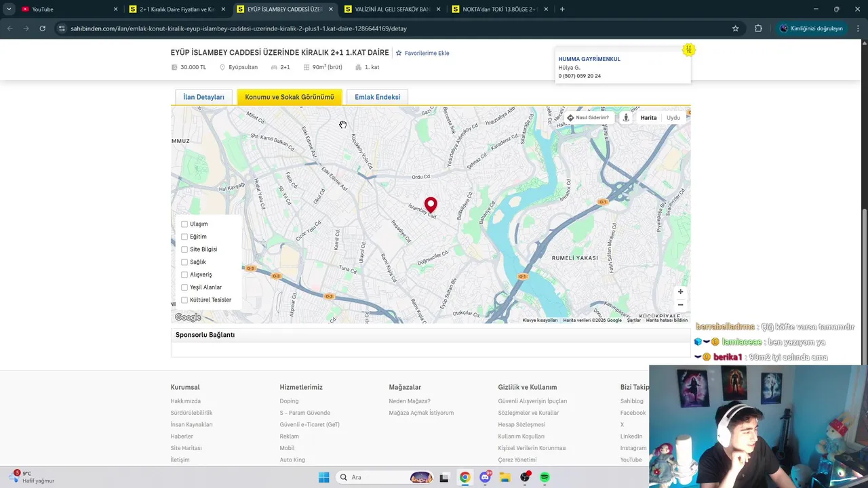The height and width of the screenshot is (488, 868).
Task: Open Spotify from the taskbar
Action: coord(545,477)
